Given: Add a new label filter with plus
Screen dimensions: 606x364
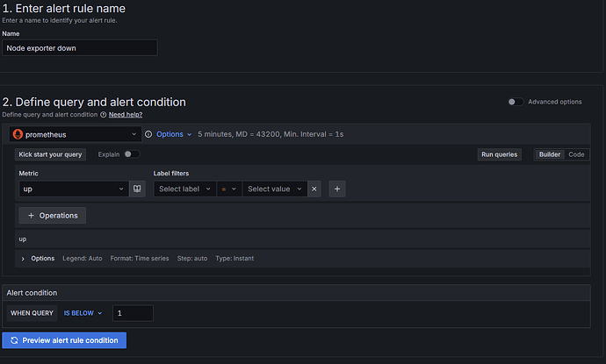Looking at the screenshot, I should [337, 189].
